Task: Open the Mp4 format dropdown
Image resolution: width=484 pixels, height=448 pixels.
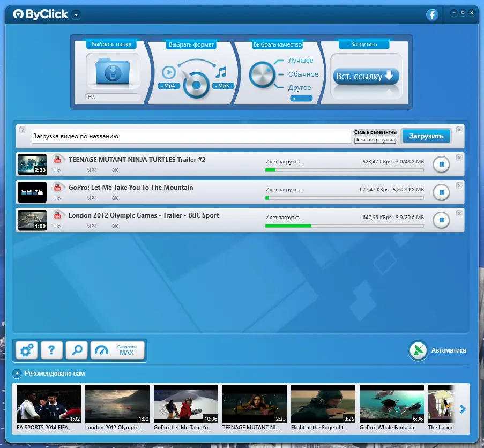Action: coord(169,86)
